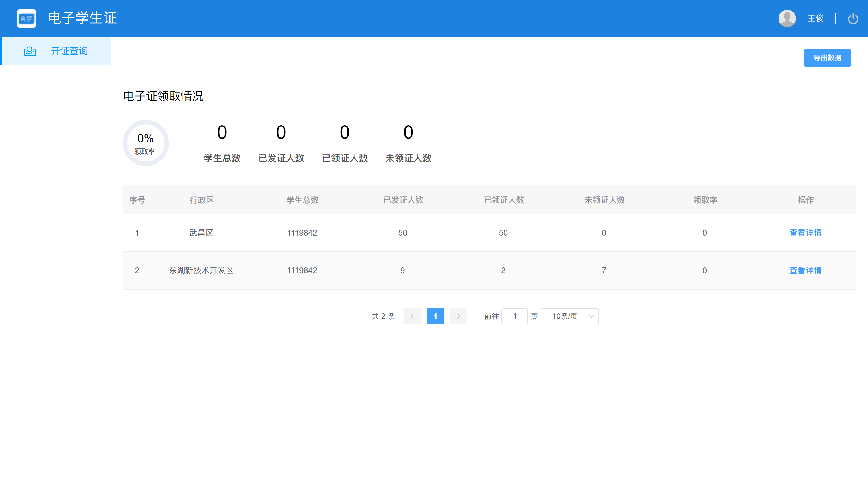Viewport: 868px width, 496px height.
Task: Go to previous page arrow
Action: pyautogui.click(x=412, y=316)
